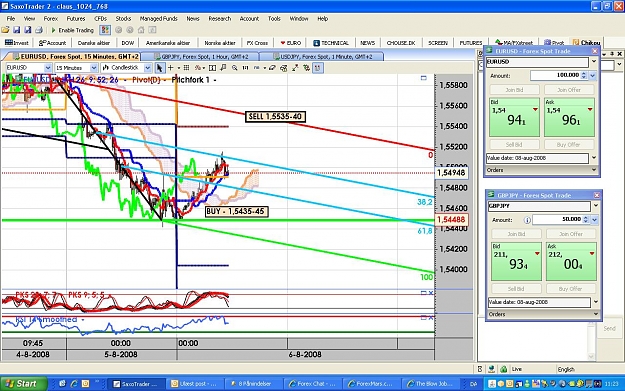
Task: Open the NEWS workspace tab
Action: (x=367, y=43)
